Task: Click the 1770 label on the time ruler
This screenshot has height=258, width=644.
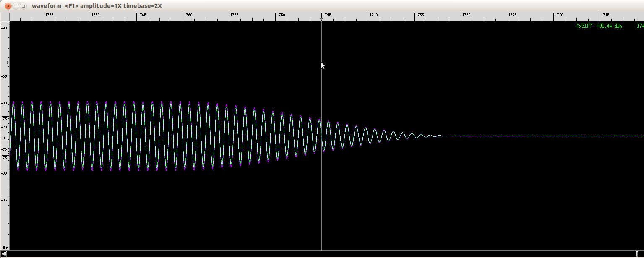Action: pos(96,15)
